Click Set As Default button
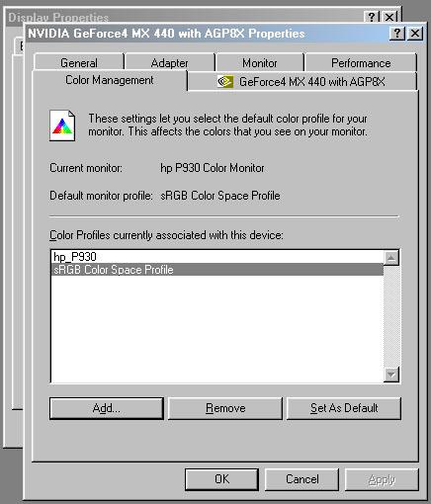431x504 pixels. 344,408
